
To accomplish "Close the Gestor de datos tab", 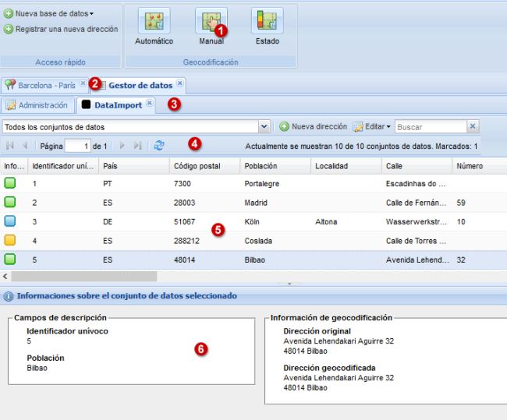I will click(x=179, y=83).
